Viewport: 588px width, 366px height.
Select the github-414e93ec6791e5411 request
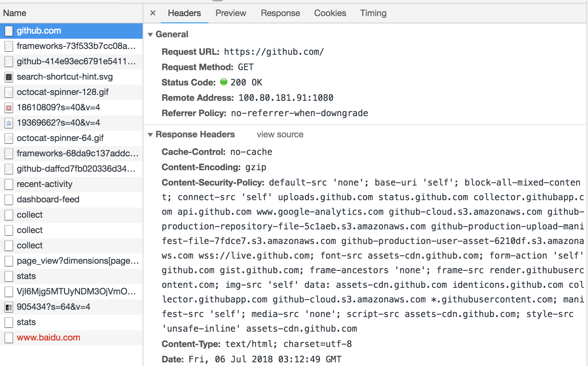coord(71,62)
